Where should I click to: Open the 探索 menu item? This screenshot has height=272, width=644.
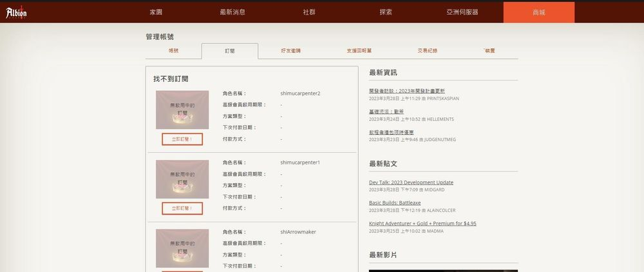tap(386, 12)
